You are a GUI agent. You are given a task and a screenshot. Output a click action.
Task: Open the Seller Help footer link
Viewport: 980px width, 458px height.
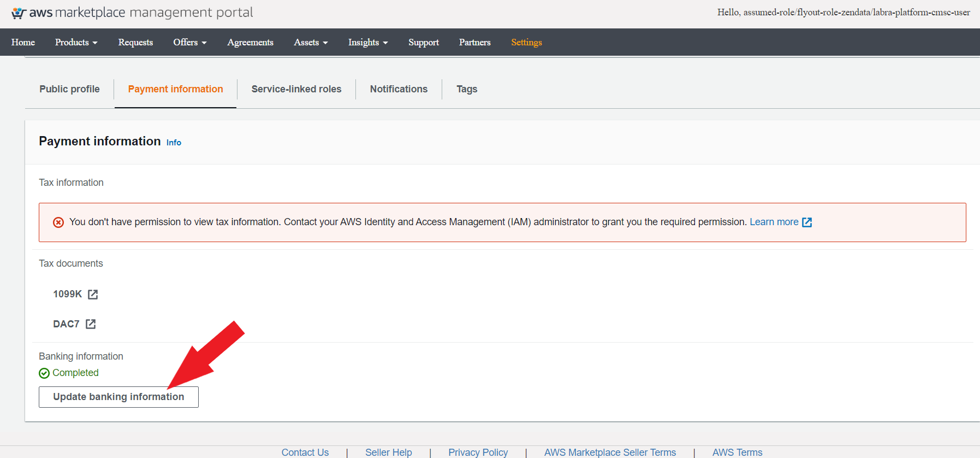[x=389, y=453]
